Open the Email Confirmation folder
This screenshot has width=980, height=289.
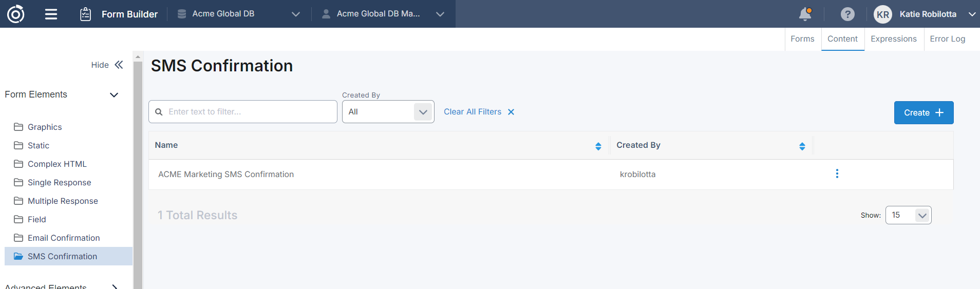[x=64, y=238]
